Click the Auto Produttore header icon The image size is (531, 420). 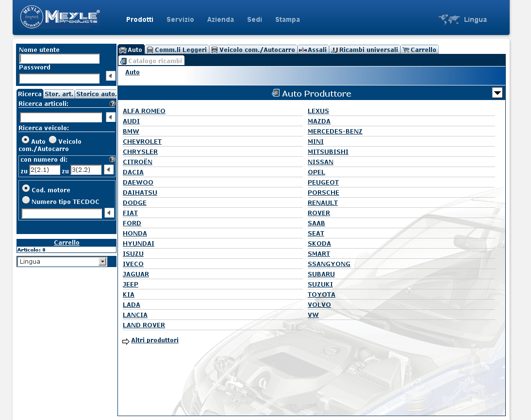click(276, 93)
